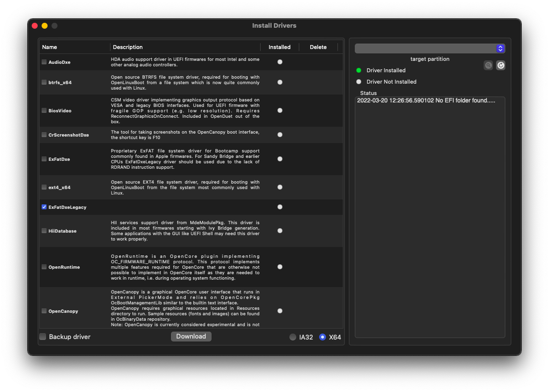Click the circular refresh arrow icon

[x=500, y=65]
